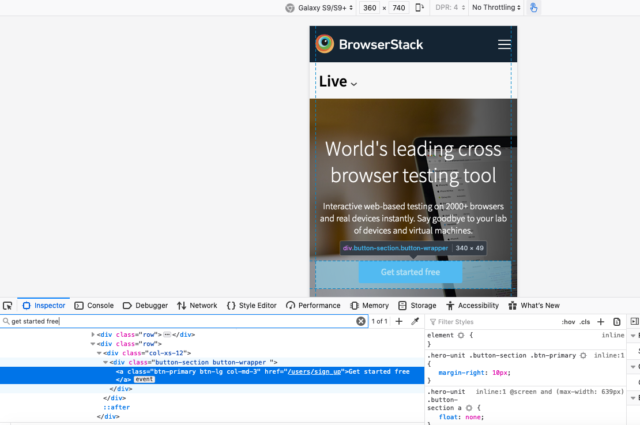This screenshot has height=425, width=640.
Task: Click the Get started free button
Action: [410, 272]
